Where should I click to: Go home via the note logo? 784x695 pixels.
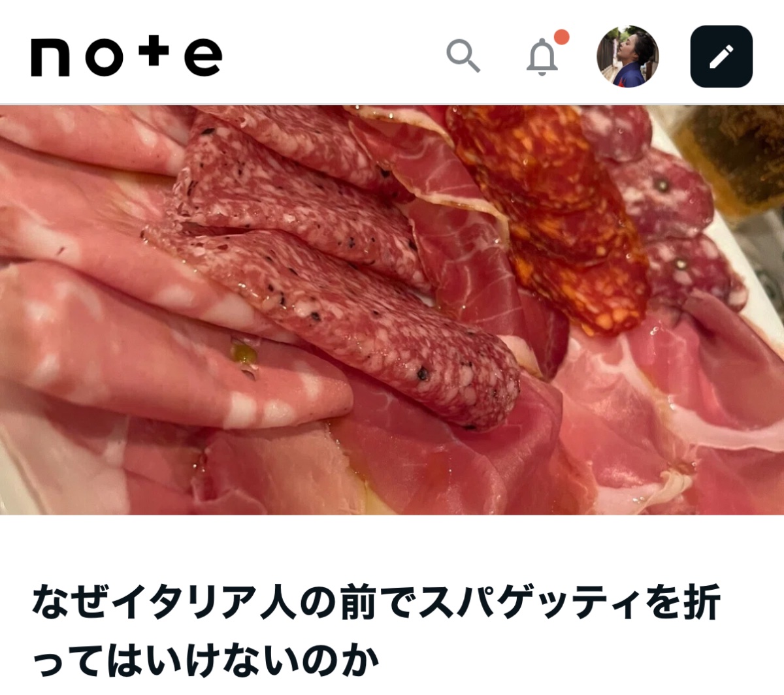point(127,56)
